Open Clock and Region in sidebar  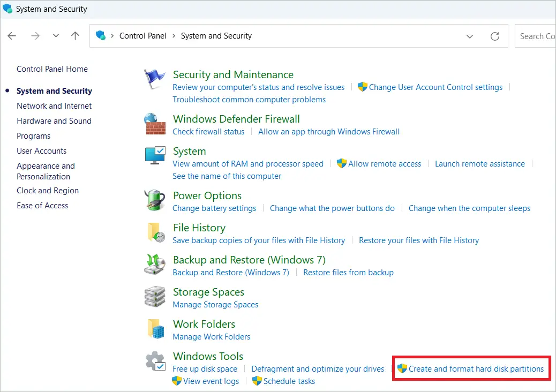coord(48,191)
